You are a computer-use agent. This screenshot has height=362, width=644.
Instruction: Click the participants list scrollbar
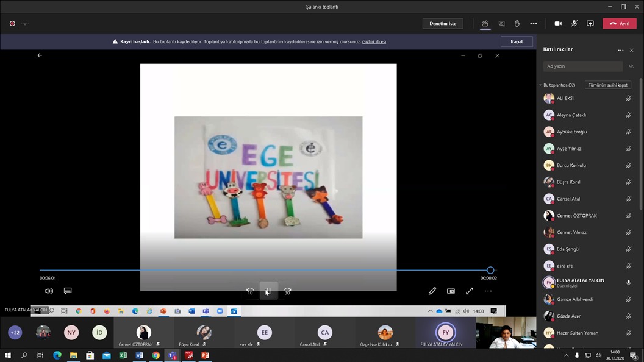641,144
